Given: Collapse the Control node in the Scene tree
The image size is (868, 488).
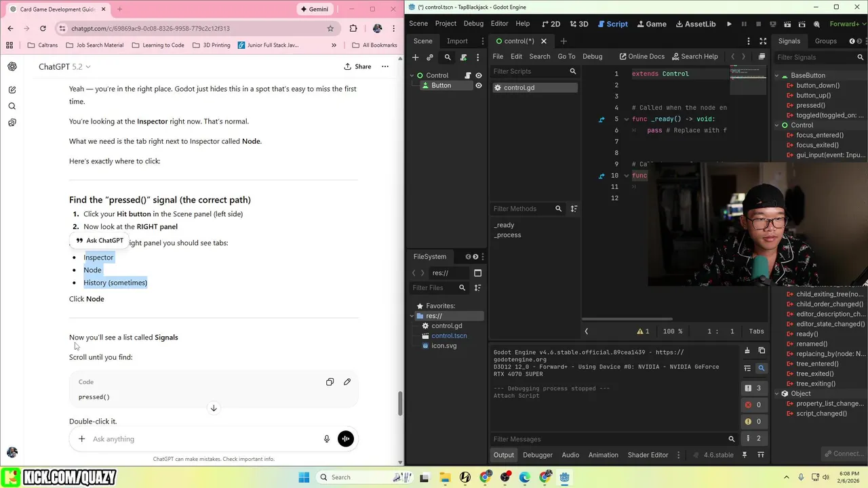Looking at the screenshot, I should click(x=412, y=75).
